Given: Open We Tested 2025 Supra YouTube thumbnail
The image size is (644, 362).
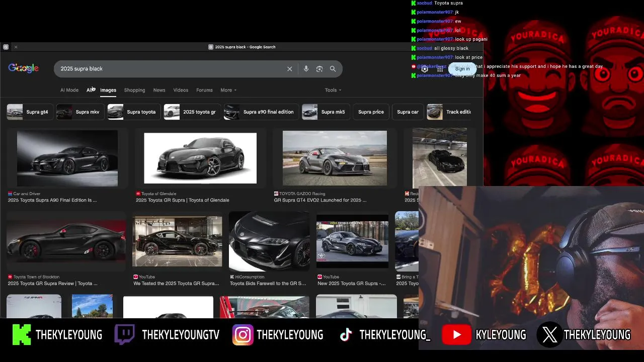Looking at the screenshot, I should coord(177,241).
